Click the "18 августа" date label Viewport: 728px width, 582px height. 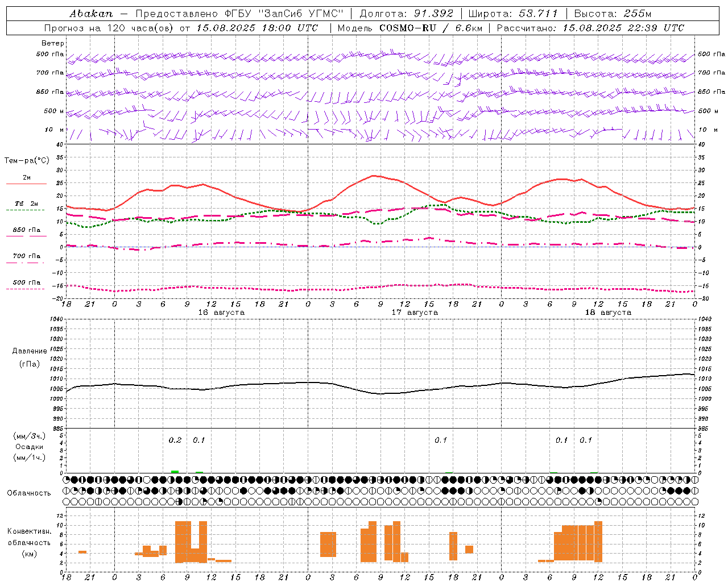click(608, 313)
